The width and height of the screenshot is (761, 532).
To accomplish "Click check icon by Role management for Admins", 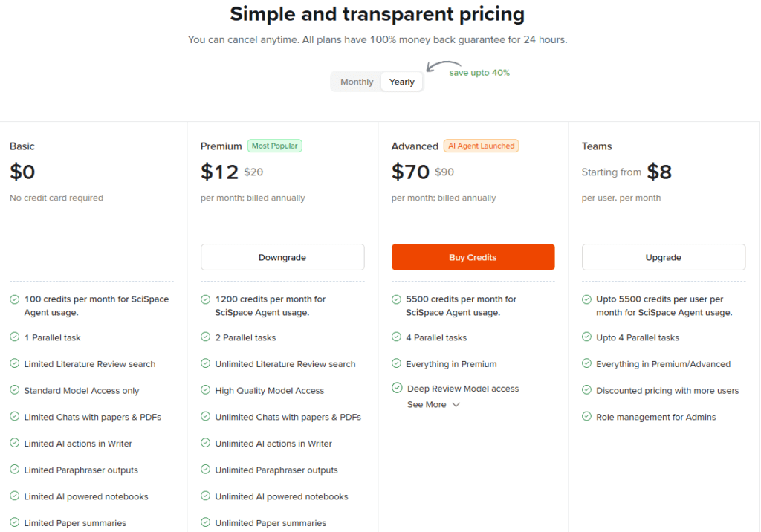I will (x=586, y=417).
